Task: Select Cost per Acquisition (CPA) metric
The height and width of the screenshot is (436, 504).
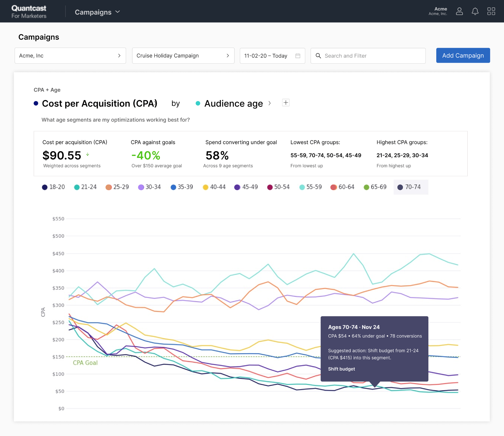Action: 99,103
